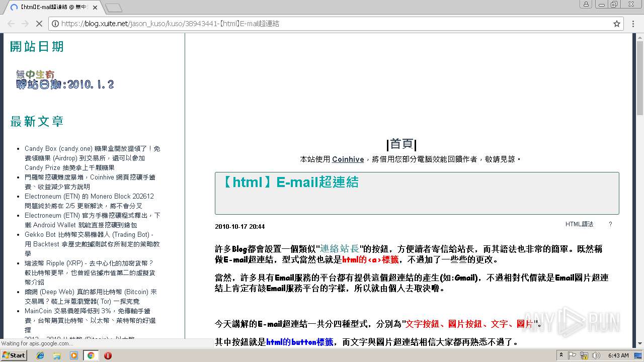The height and width of the screenshot is (362, 644).
Task: Open Windows Explorer folder in the taskbar
Action: [57, 355]
